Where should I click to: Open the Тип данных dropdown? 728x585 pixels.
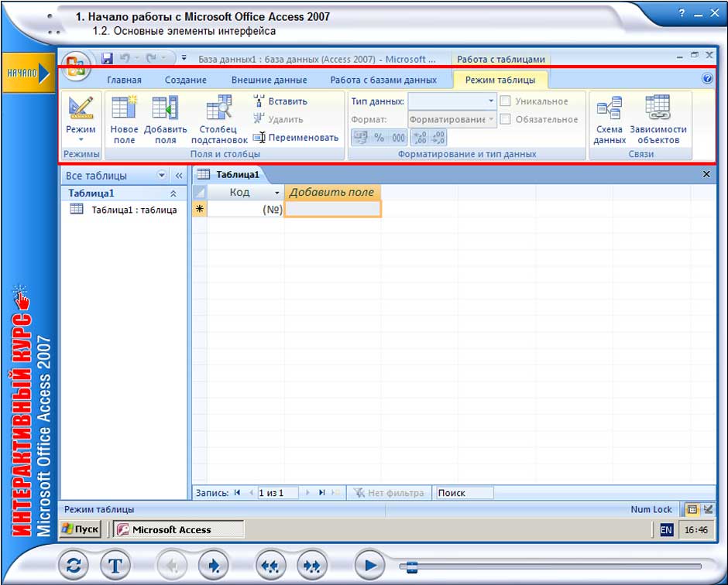tap(491, 101)
